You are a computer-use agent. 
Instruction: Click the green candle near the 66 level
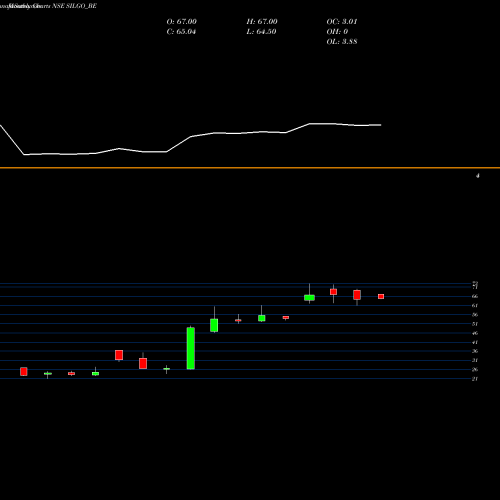(x=309, y=298)
